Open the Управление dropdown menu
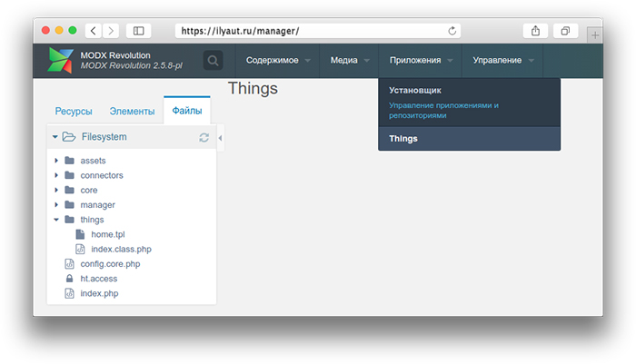This screenshot has width=636, height=364. coord(497,61)
